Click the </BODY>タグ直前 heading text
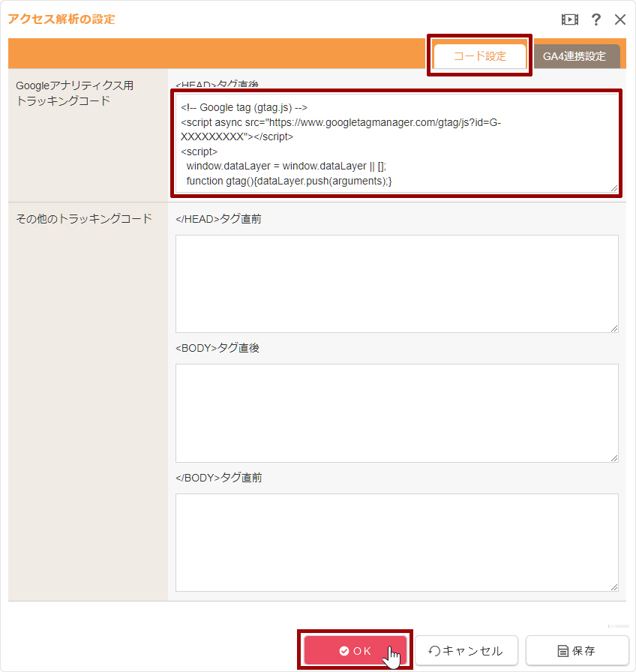636x672 pixels. point(219,478)
